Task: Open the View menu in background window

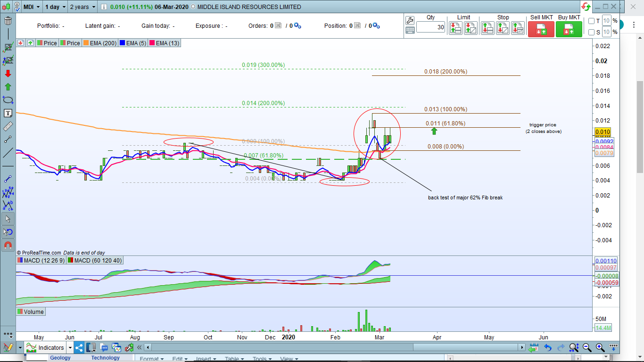Action: tap(289, 359)
